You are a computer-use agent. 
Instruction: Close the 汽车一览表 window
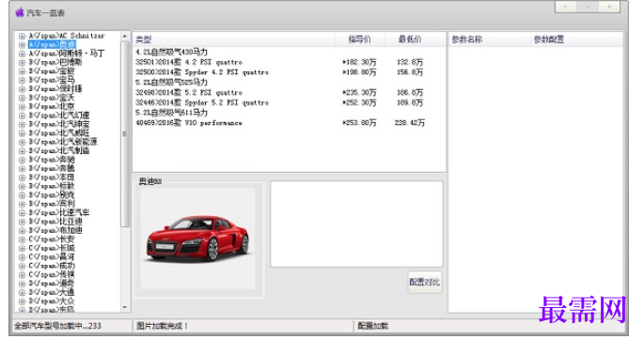tap(609, 7)
